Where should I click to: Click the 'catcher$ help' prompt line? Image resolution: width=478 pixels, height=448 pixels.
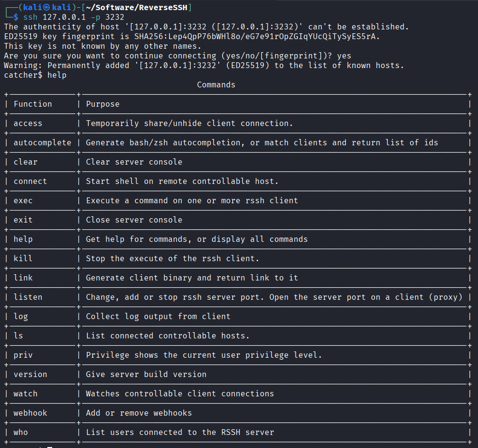coord(35,75)
